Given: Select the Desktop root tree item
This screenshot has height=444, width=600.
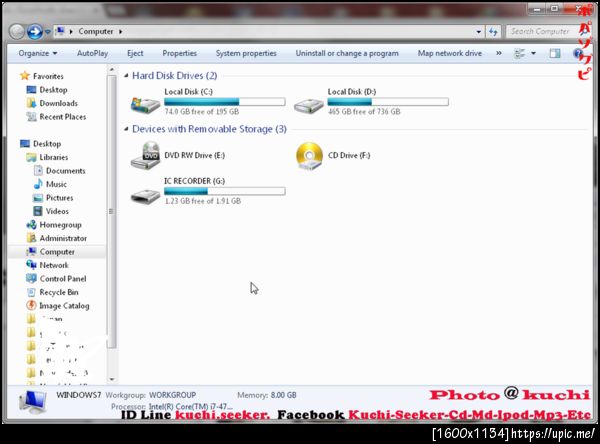Looking at the screenshot, I should point(47,144).
